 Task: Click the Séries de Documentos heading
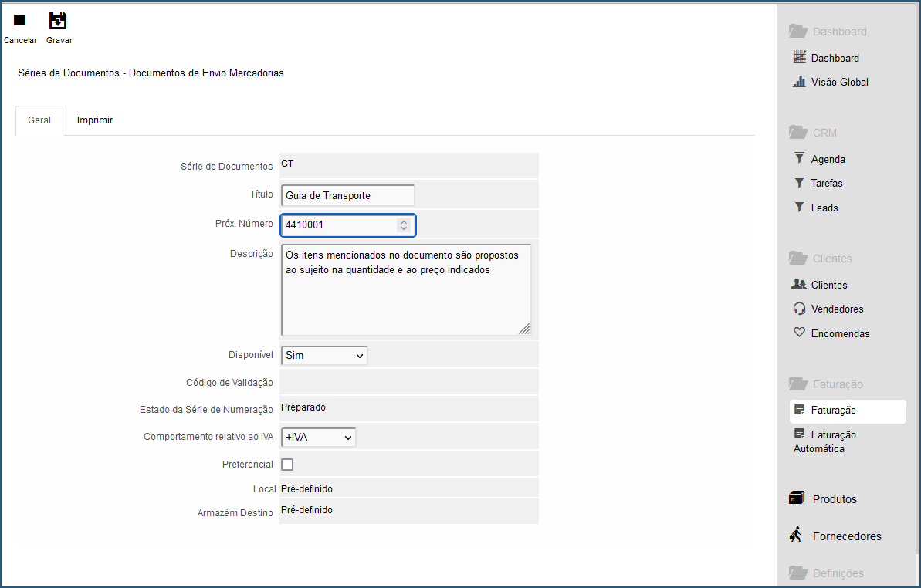coord(151,73)
